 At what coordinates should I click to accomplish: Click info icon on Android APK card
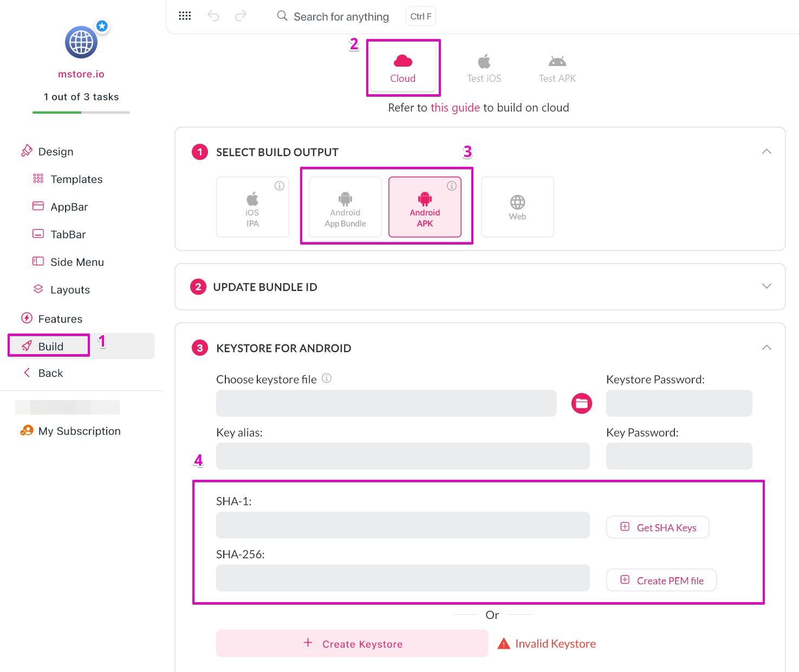pyautogui.click(x=451, y=186)
